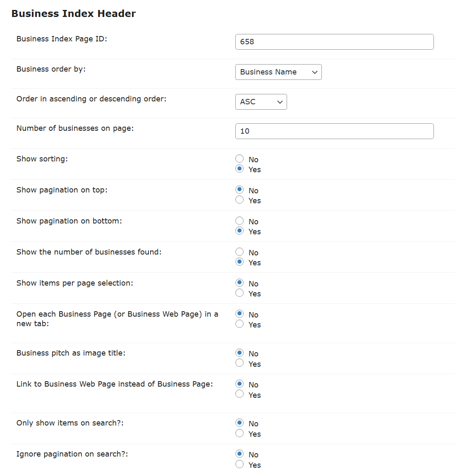This screenshot has height=476, width=455.
Task: Select No for Show pagination on bottom
Action: point(239,221)
